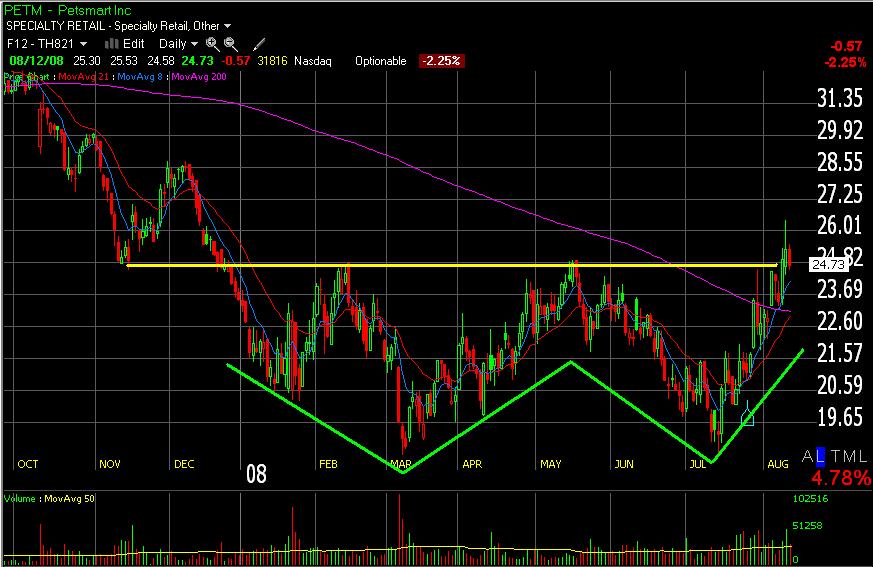873x567 pixels.
Task: Click the MovAvg 200 legend label
Action: coord(199,76)
